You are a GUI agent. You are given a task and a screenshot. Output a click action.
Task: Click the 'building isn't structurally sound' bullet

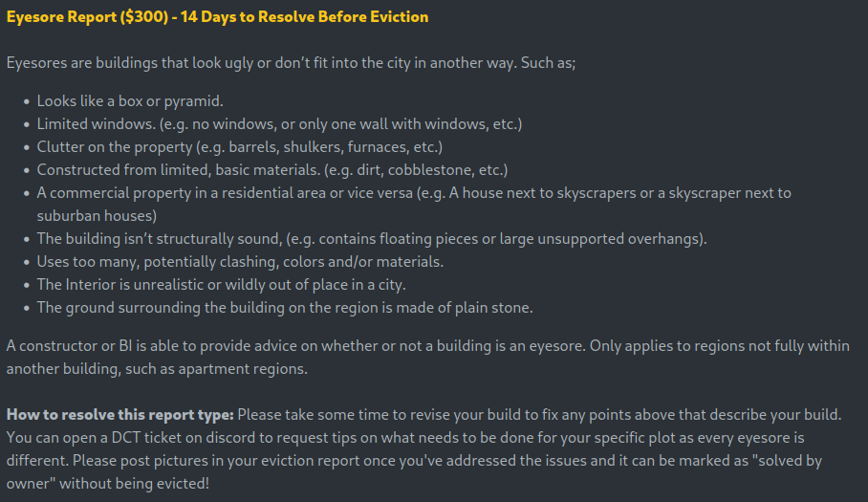[x=372, y=239]
